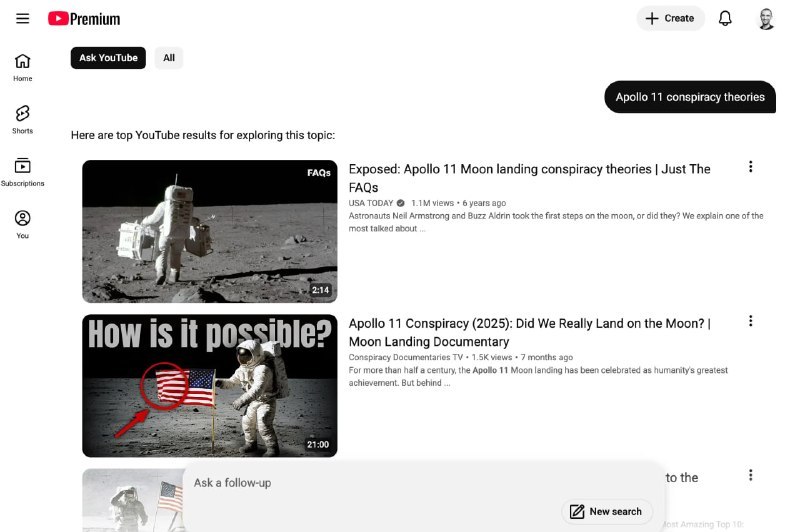
Task: Open more options for Apollo 11 Conspiracy (2025) video
Action: (750, 321)
